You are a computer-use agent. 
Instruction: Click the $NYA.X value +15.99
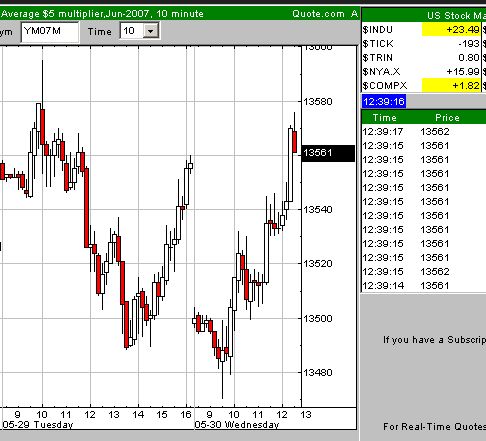tap(463, 72)
